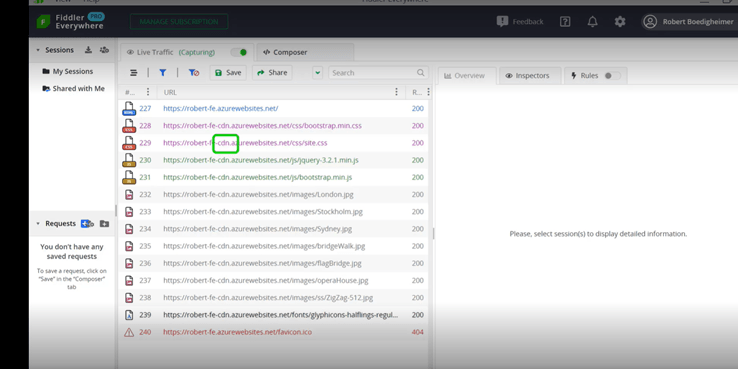Open options menu for URL column
The height and width of the screenshot is (369, 738).
[x=396, y=92]
